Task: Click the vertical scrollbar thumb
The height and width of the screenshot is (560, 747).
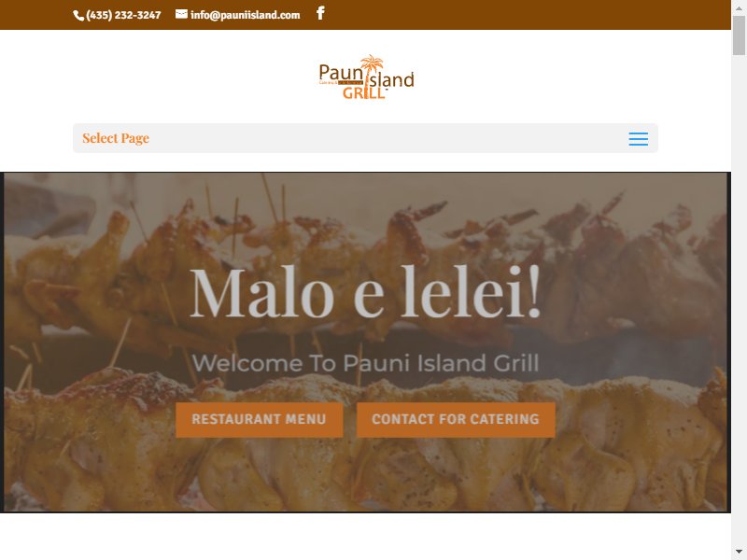Action: click(739, 35)
